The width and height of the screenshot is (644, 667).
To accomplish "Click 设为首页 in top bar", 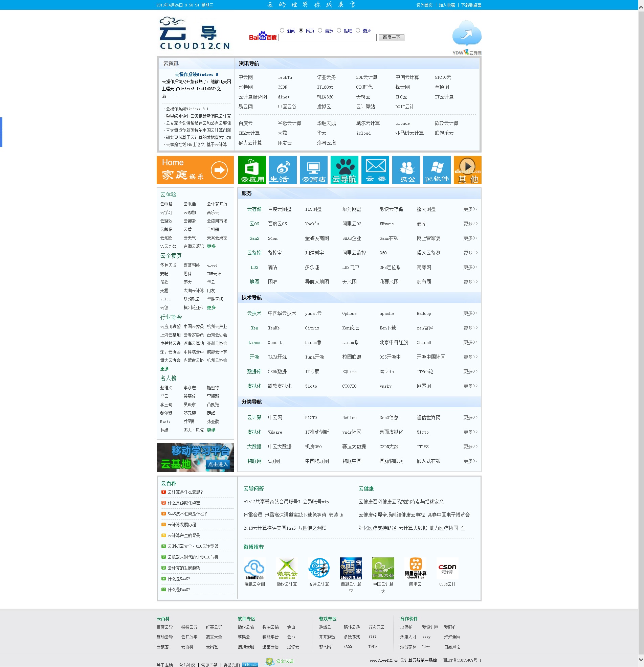I will pyautogui.click(x=424, y=5).
